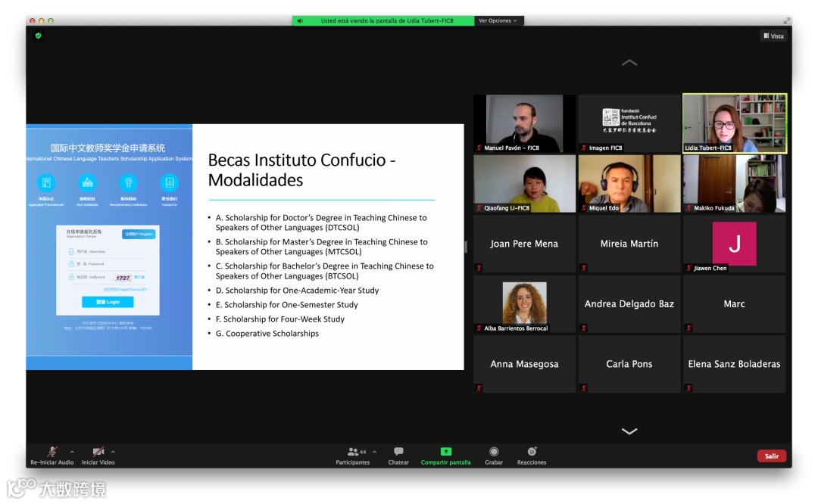818x504 pixels.
Task: Click the Mireia Martín tile
Action: pyautogui.click(x=629, y=244)
